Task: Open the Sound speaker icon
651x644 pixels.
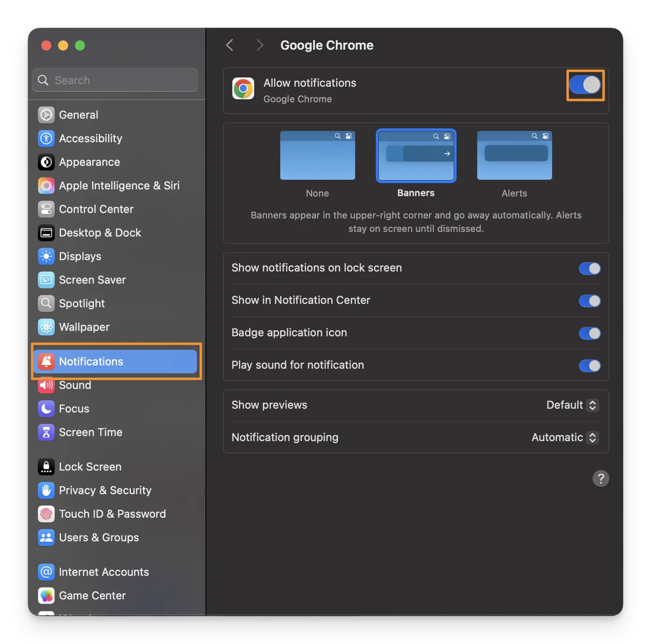Action: point(46,385)
